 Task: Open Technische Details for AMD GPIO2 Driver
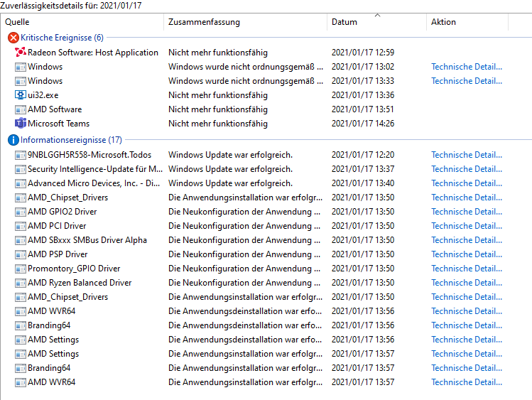pos(467,212)
